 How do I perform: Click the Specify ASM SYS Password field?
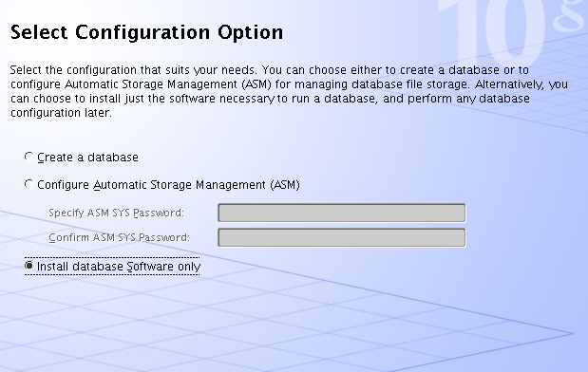point(342,213)
